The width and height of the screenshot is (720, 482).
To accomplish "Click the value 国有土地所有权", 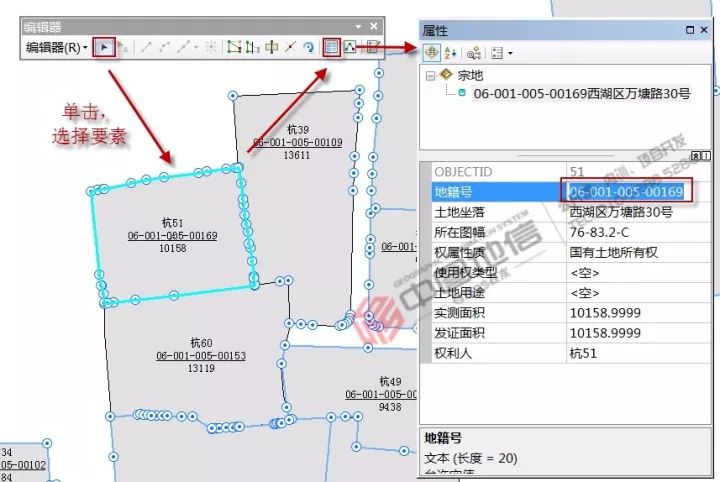I will click(613, 252).
